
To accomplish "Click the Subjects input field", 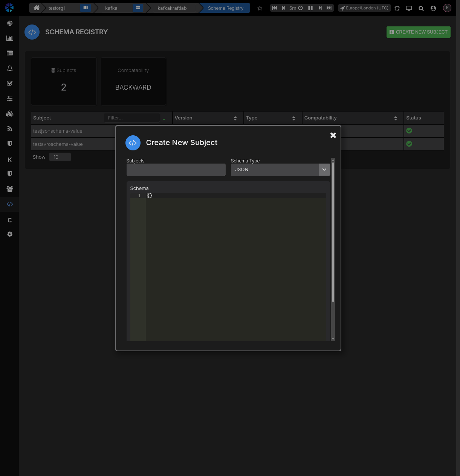I will 176,170.
